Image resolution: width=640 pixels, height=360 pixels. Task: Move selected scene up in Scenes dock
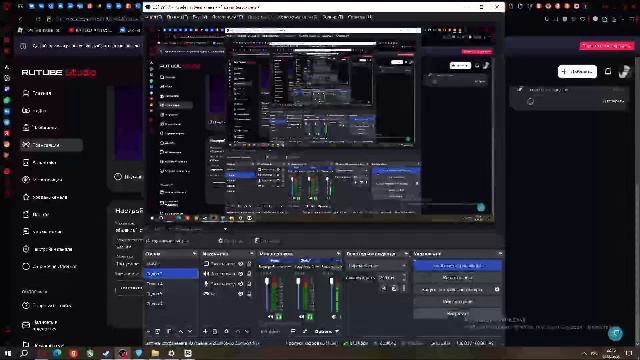coord(180,331)
